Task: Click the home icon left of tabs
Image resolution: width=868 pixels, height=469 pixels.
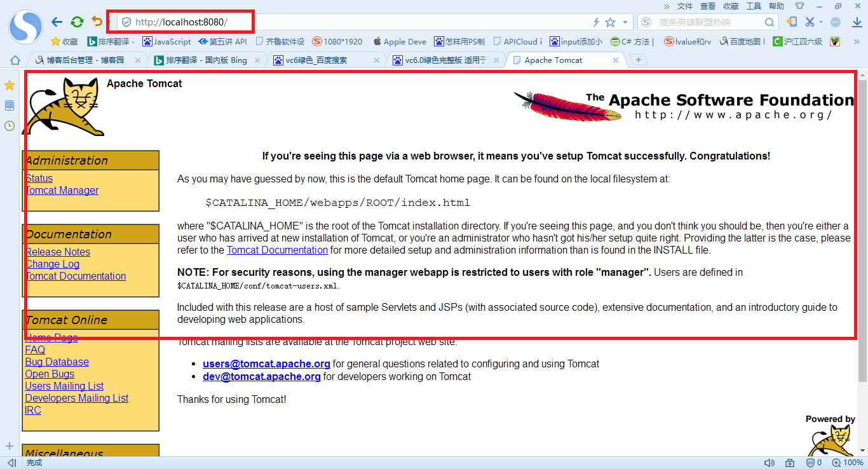Action: click(15, 60)
